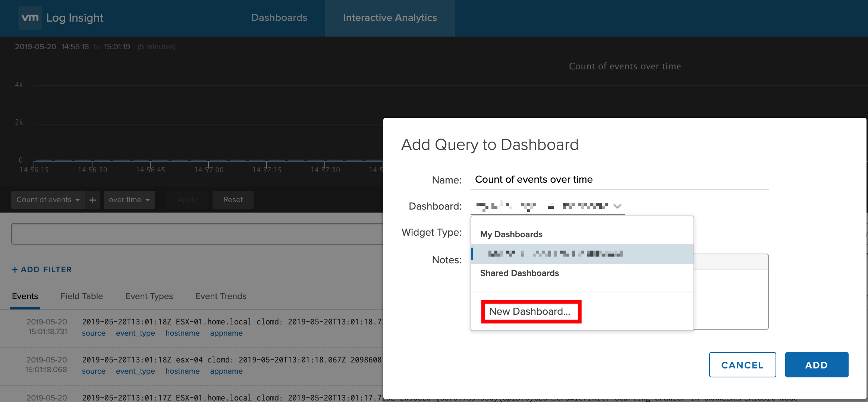Confirm with the ADD button
Viewport: 868px width, 402px height.
click(x=817, y=365)
